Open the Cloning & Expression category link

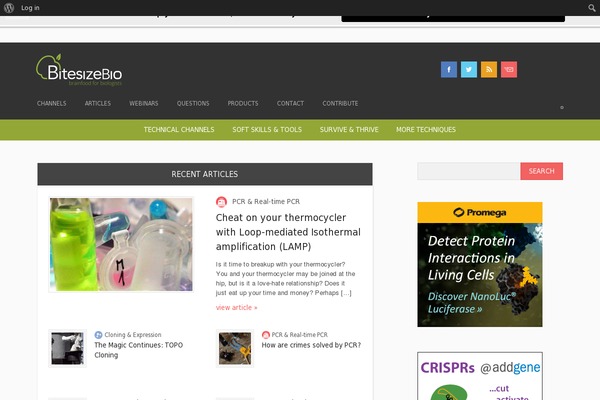tap(133, 335)
